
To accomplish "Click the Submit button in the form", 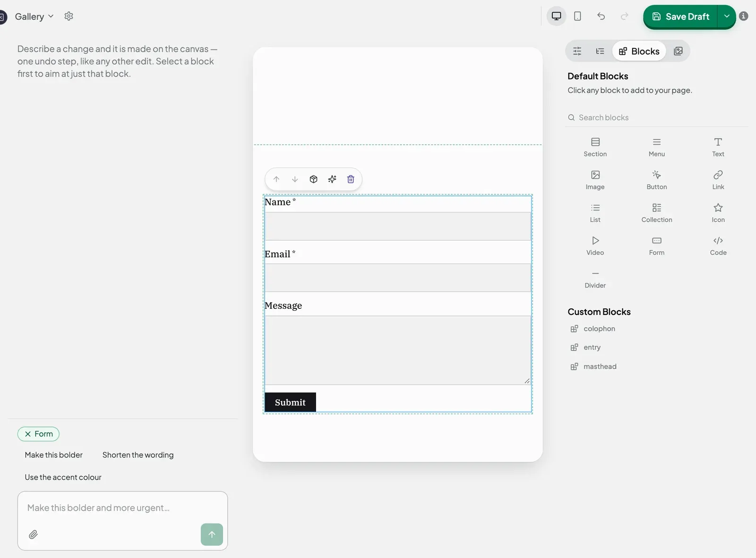I will (290, 402).
